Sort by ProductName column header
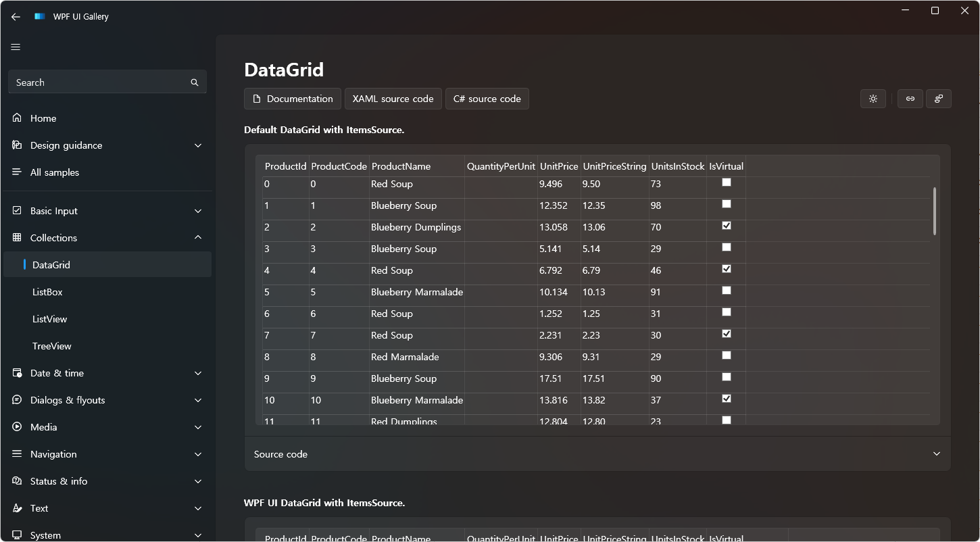This screenshot has height=542, width=980. 416,166
